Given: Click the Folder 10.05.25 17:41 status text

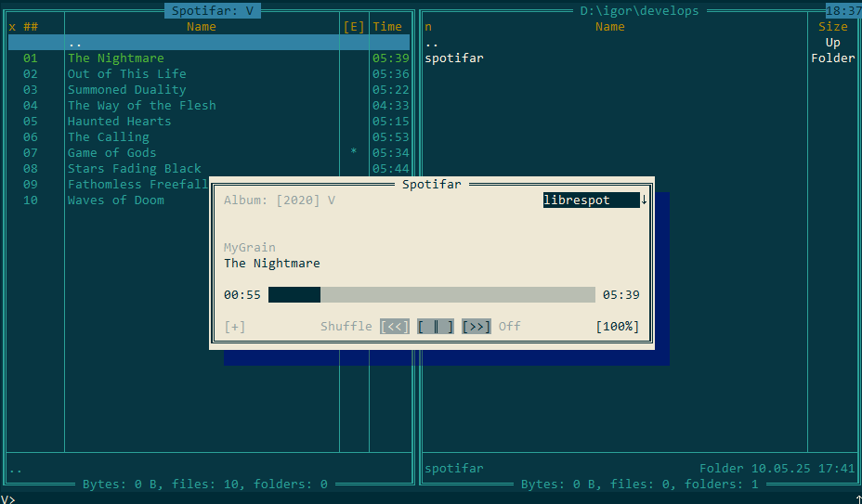Looking at the screenshot, I should (777, 469).
